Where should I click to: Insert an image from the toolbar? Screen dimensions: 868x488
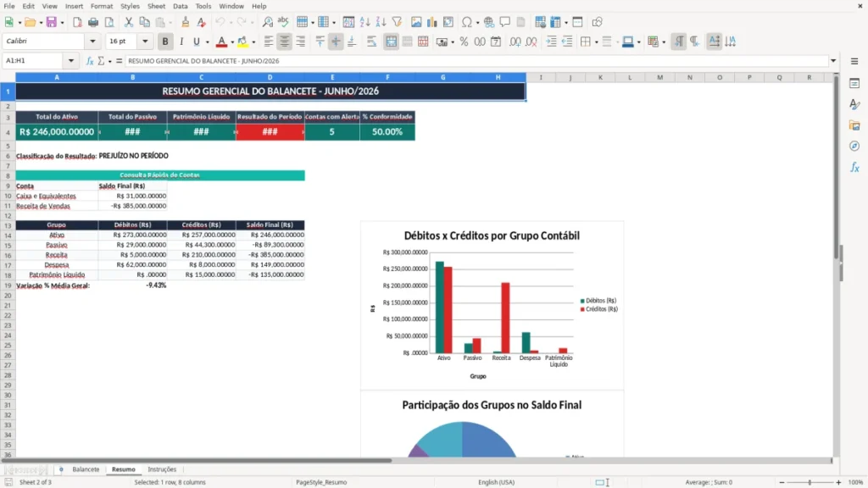click(416, 22)
